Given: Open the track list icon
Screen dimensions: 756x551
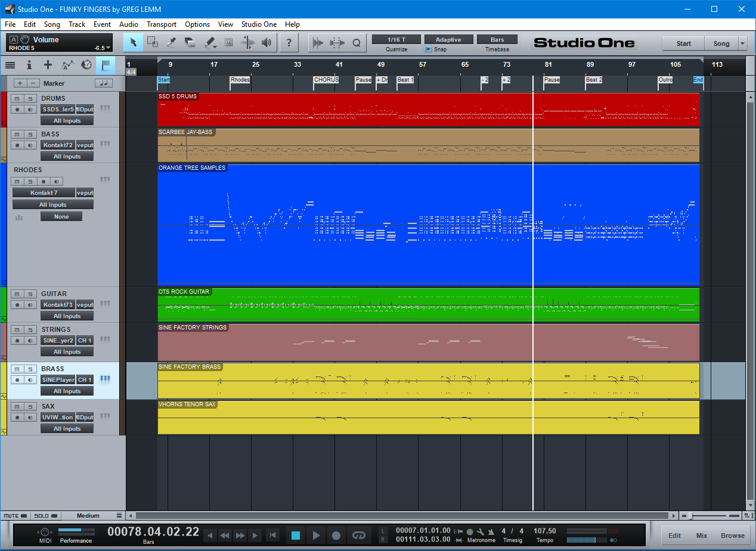Looking at the screenshot, I should 10,65.
